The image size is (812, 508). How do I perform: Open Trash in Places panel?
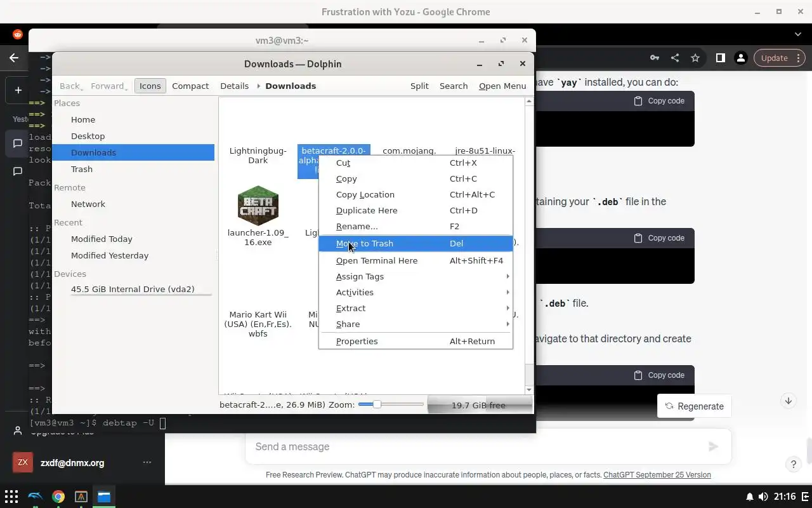133,169
